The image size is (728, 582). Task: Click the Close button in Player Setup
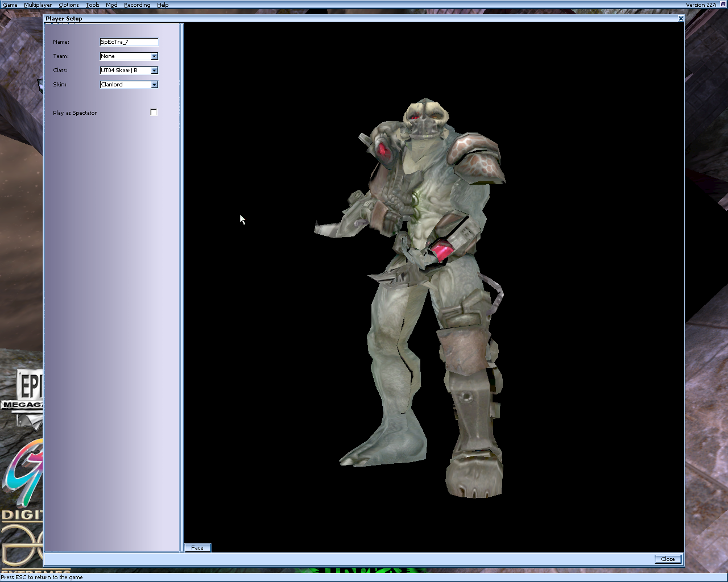(668, 559)
